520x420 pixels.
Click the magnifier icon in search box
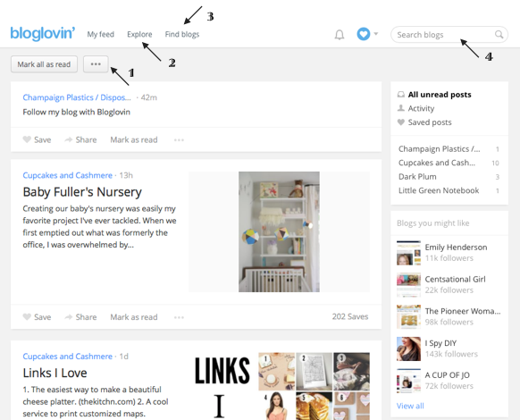[x=499, y=34]
